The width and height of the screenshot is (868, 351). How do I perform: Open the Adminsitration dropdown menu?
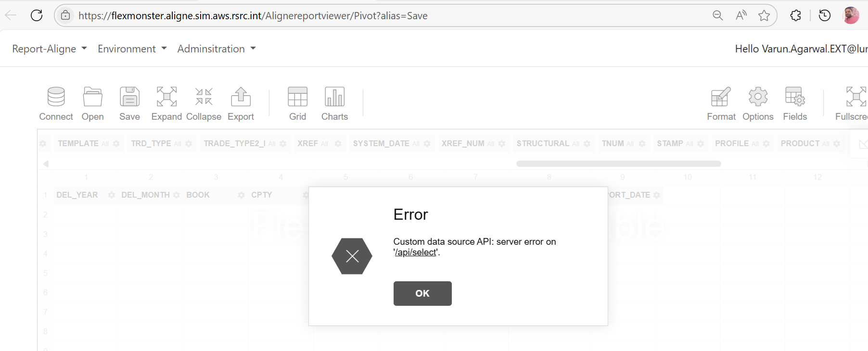pyautogui.click(x=217, y=49)
